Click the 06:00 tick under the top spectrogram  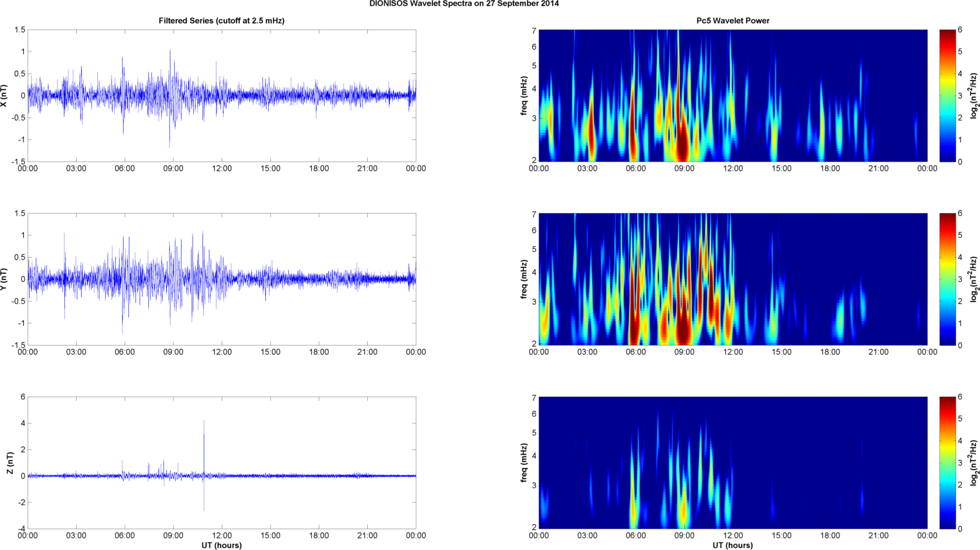[x=636, y=169]
